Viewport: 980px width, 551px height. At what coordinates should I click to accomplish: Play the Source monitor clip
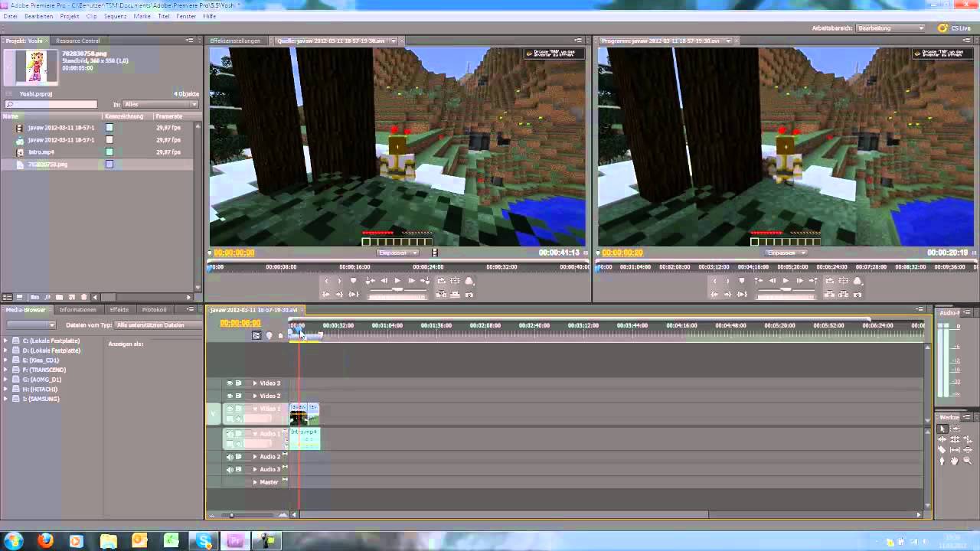[397, 281]
